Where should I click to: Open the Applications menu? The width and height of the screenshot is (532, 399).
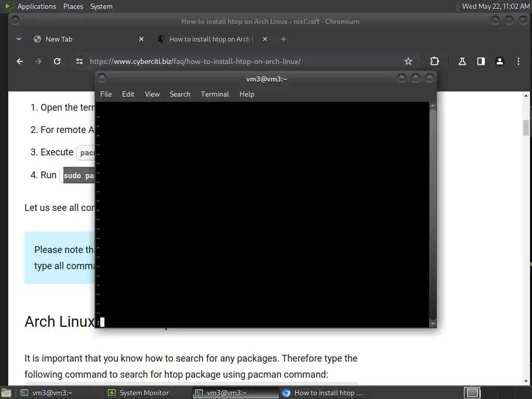37,6
